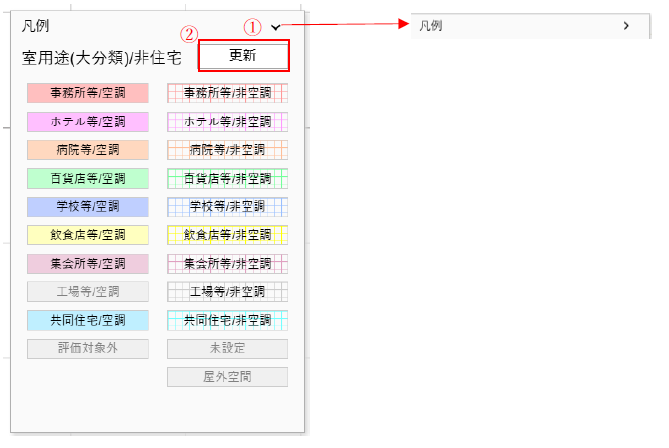
Task: Click the 飲食店等/空調 yellow swatch
Action: (88, 236)
